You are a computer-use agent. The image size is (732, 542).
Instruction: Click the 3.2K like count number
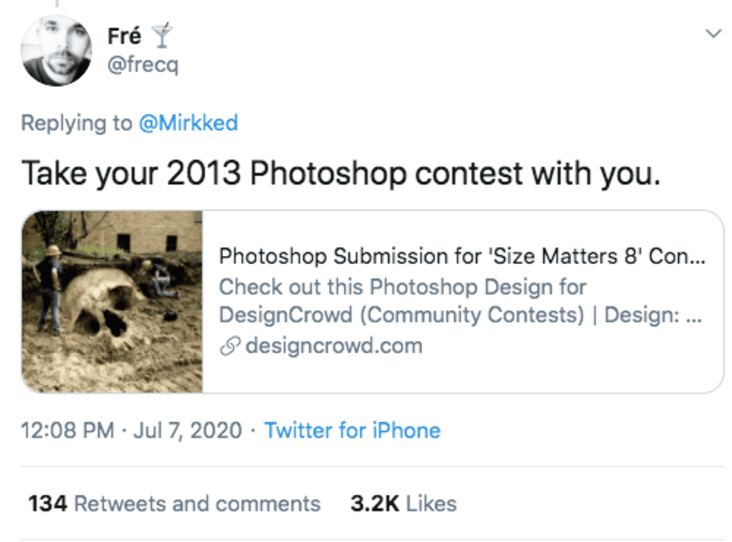[x=375, y=504]
